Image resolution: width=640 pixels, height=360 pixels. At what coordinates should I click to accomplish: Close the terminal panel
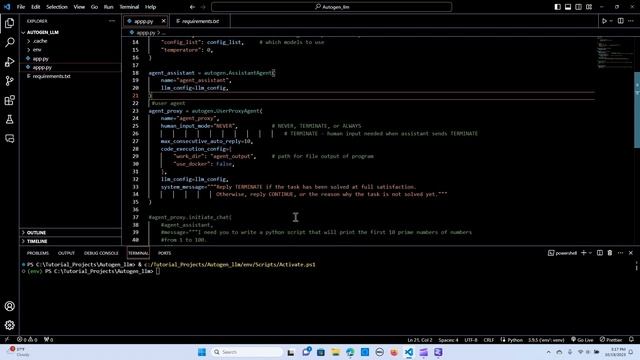(x=631, y=253)
